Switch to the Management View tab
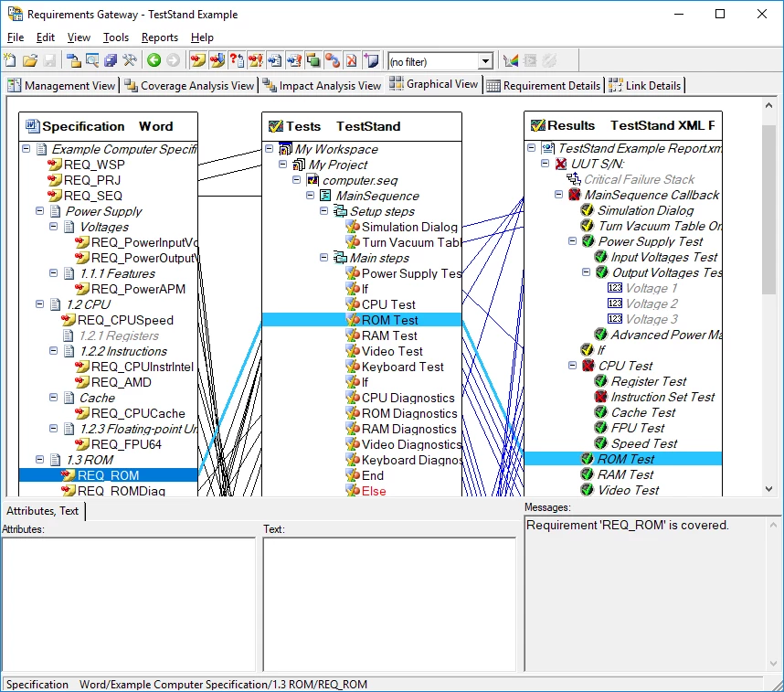This screenshot has height=692, width=784. click(62, 86)
